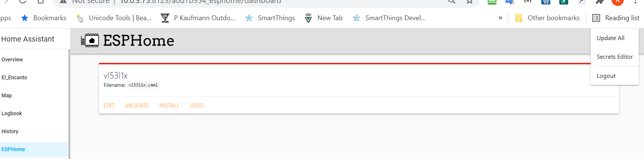Open the Other bookmarks folder
Screen dimensions: 644x159
coord(547,18)
